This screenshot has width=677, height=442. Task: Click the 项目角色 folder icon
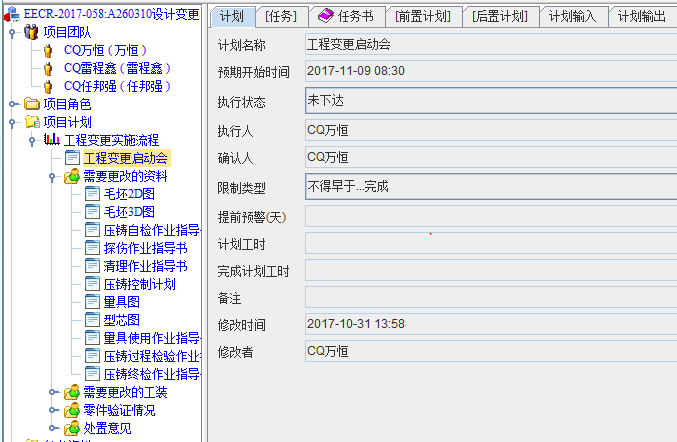tap(32, 104)
